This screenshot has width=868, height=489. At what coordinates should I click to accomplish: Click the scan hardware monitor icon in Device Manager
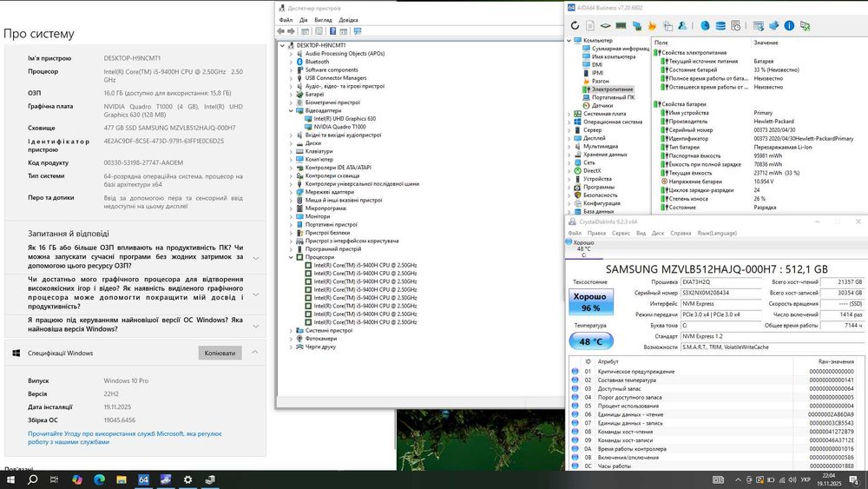357,31
